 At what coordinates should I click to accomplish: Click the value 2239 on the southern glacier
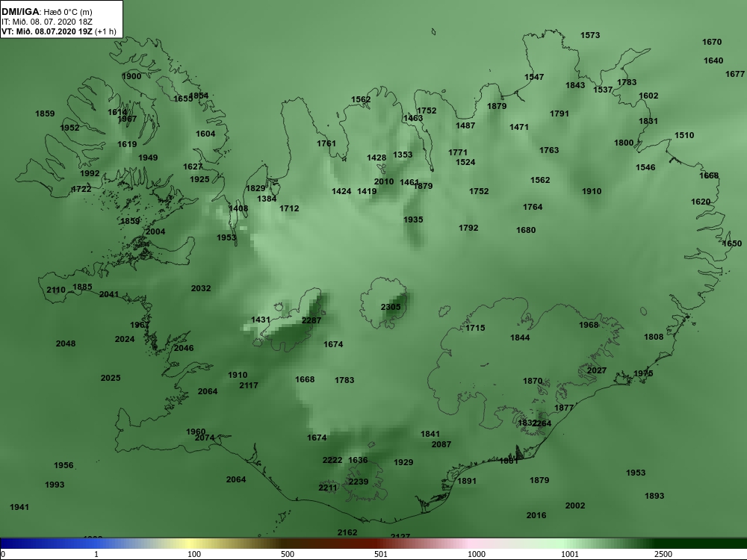(x=359, y=482)
